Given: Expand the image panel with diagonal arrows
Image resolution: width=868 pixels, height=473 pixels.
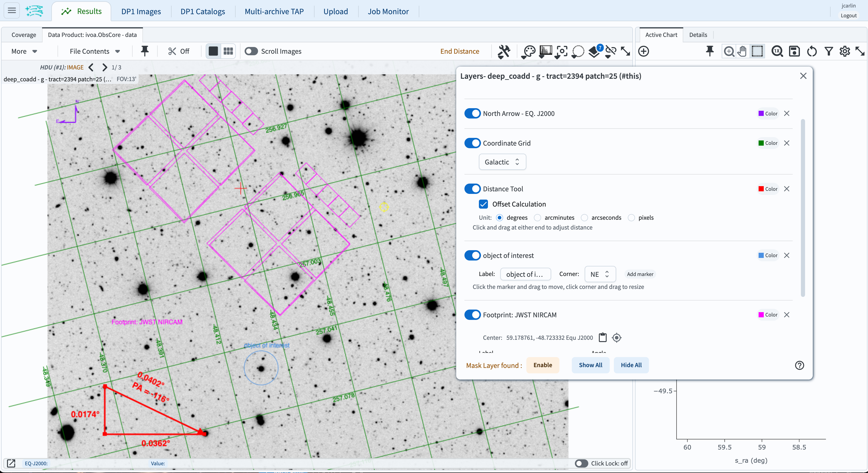Looking at the screenshot, I should tap(625, 52).
